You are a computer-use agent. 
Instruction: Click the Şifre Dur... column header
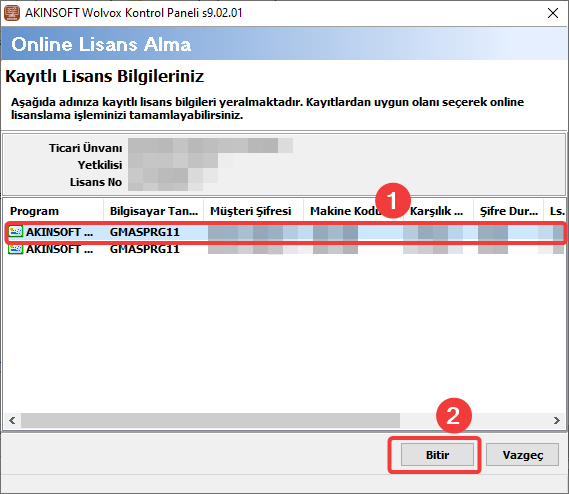click(x=509, y=211)
